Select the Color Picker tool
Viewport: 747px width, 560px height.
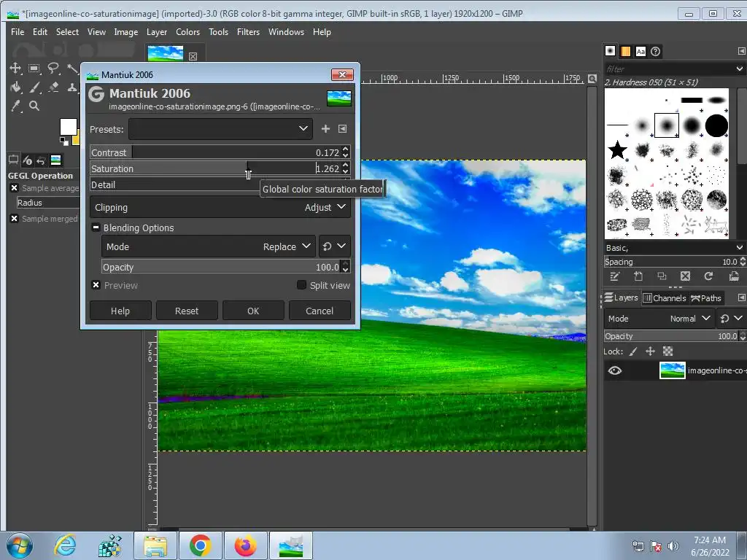pos(15,106)
